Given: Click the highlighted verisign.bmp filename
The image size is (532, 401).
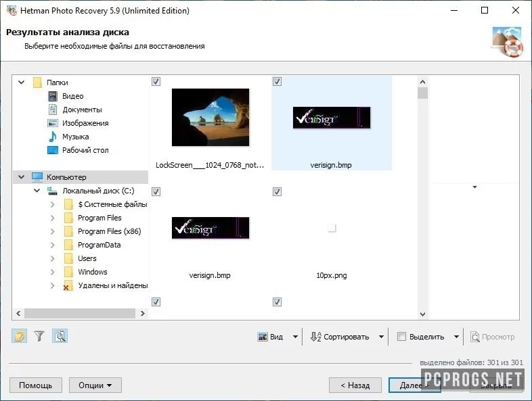Looking at the screenshot, I should [x=331, y=165].
